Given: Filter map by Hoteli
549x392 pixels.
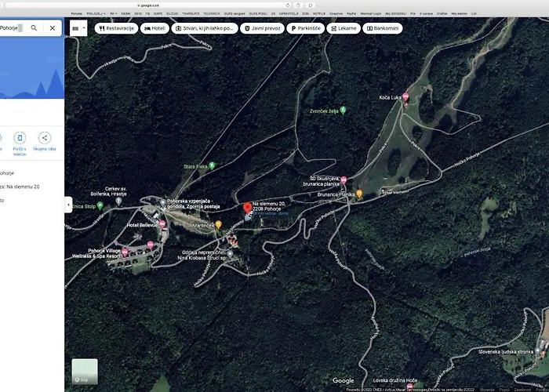Looking at the screenshot, I should (155, 28).
